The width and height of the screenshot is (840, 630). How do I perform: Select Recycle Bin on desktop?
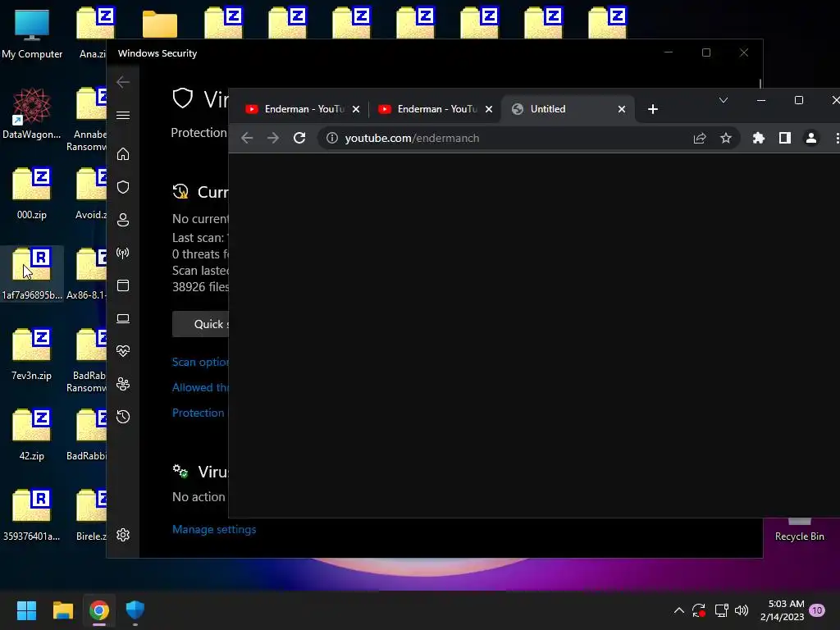click(x=799, y=532)
